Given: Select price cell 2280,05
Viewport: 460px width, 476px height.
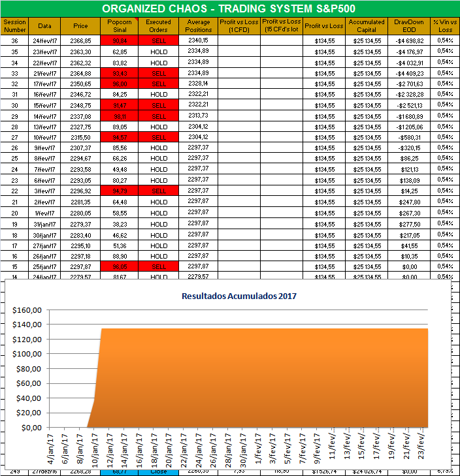Looking at the screenshot, I should coord(80,213).
